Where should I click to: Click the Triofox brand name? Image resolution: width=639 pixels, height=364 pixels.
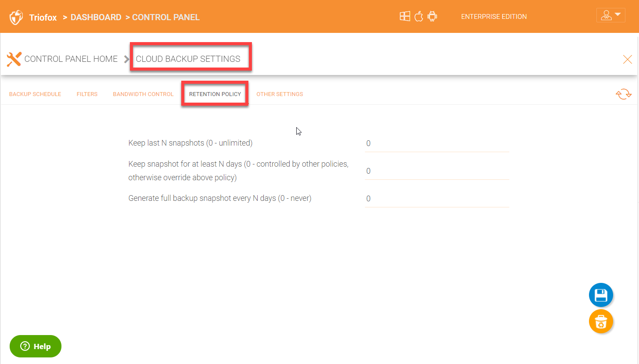(43, 18)
